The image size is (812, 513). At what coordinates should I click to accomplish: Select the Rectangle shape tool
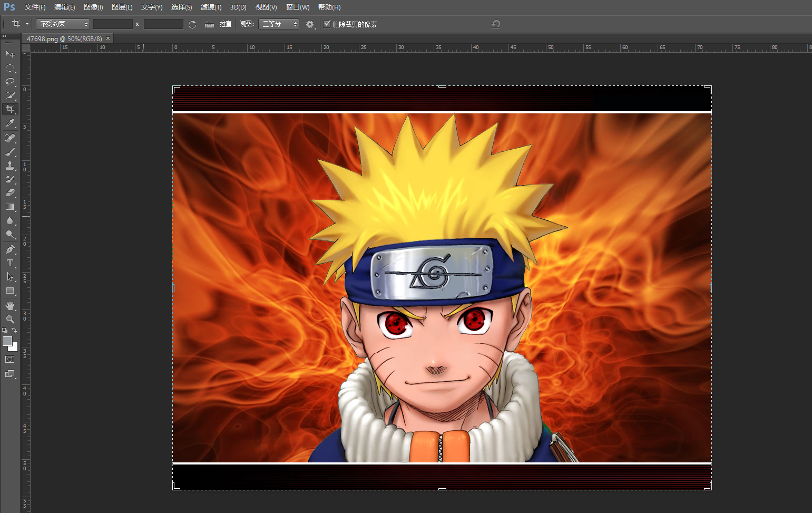(x=10, y=291)
